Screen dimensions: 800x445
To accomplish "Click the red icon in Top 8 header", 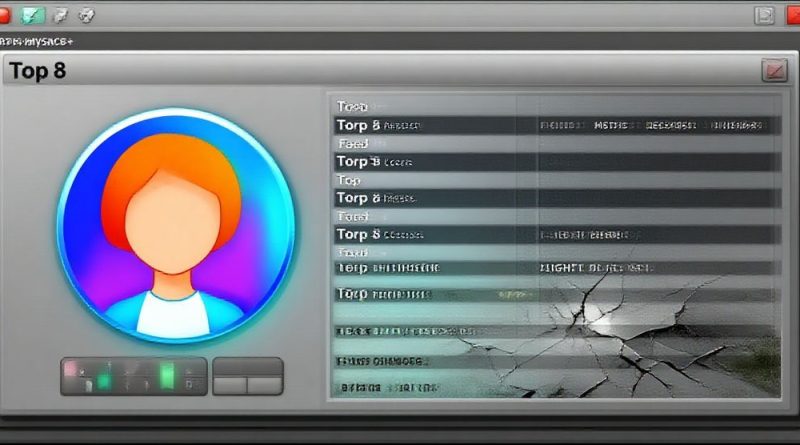I will [x=774, y=70].
